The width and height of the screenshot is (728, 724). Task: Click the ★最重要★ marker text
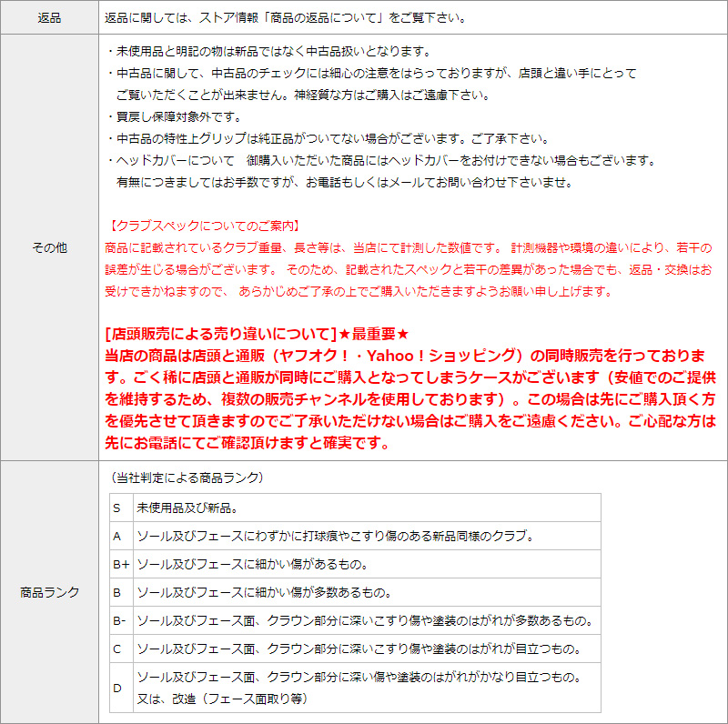[x=374, y=334]
